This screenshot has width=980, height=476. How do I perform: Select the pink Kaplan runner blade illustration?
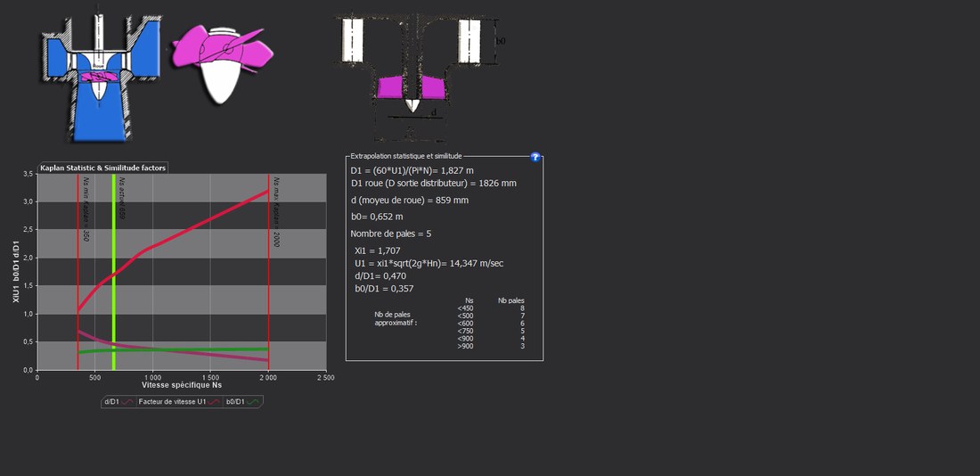tap(222, 64)
